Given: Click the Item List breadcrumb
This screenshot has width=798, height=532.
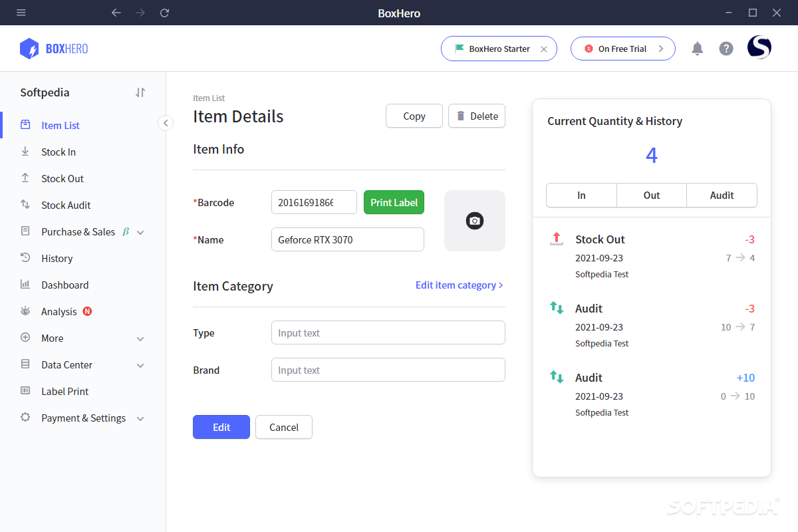Looking at the screenshot, I should [x=209, y=98].
